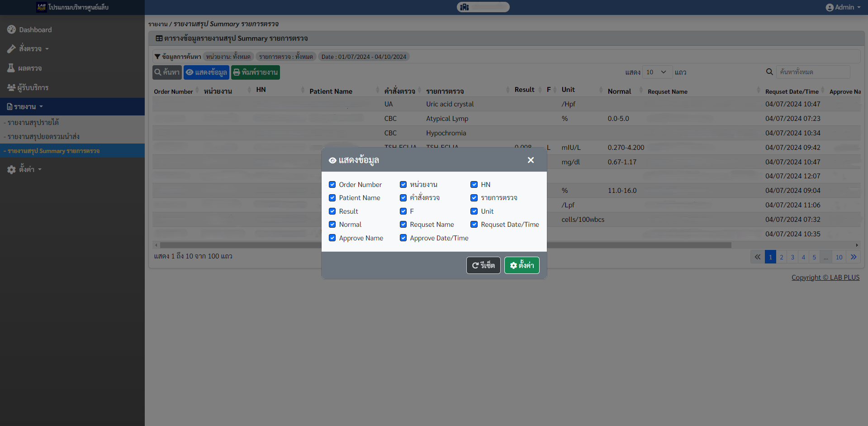
Task: Go to the first page double-arrow icon
Action: point(757,257)
